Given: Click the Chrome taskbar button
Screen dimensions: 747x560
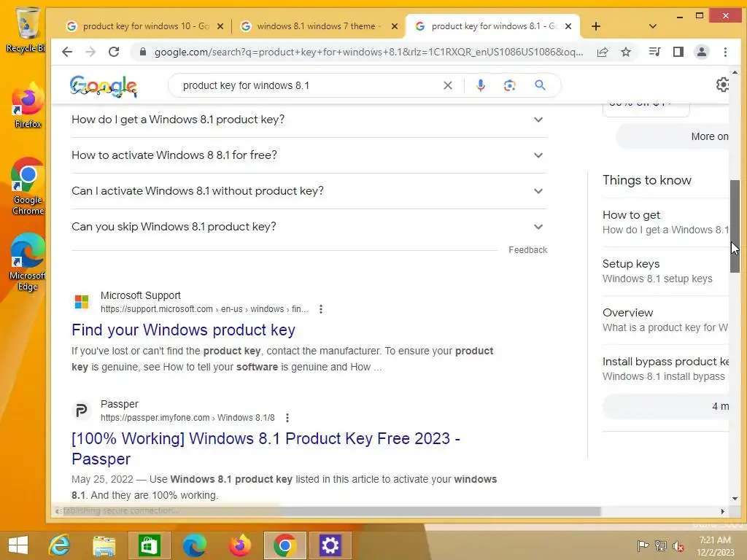Looking at the screenshot, I should click(x=285, y=545).
